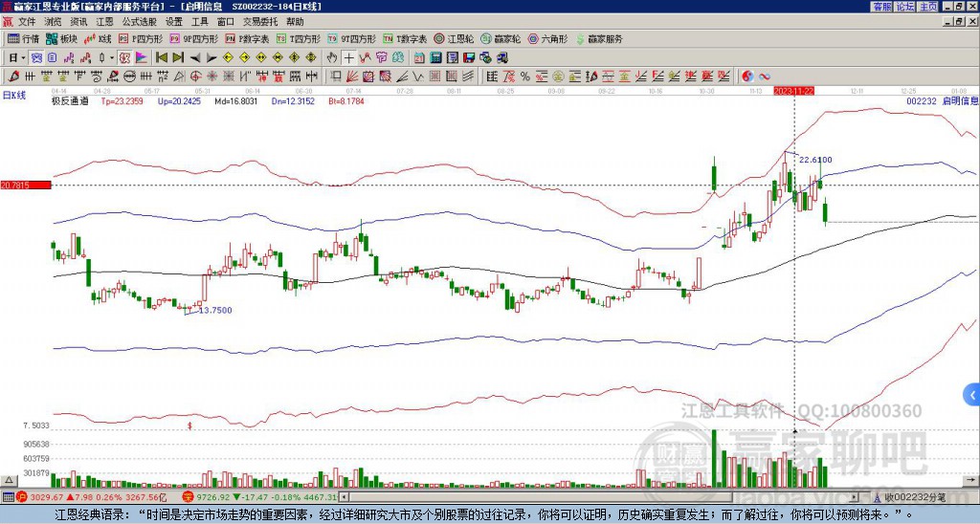Image resolution: width=980 pixels, height=524 pixels.
Task: Click the 2023-11-22 date marker
Action: pos(793,91)
